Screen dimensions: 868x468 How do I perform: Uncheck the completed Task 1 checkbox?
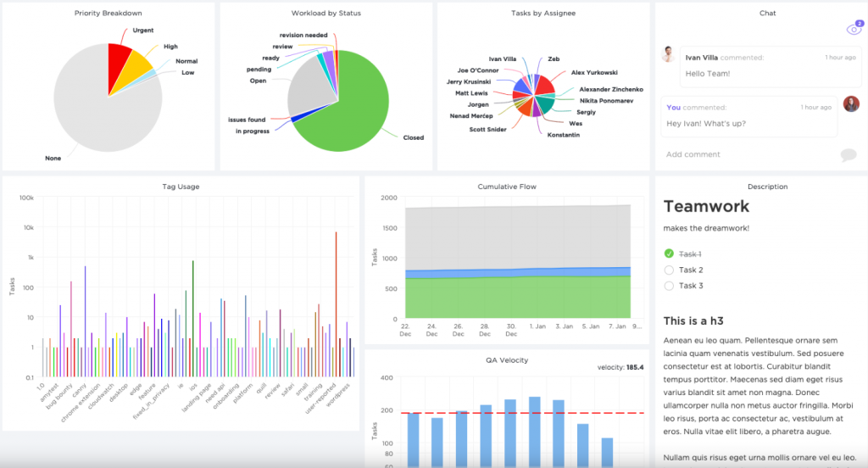coord(669,253)
